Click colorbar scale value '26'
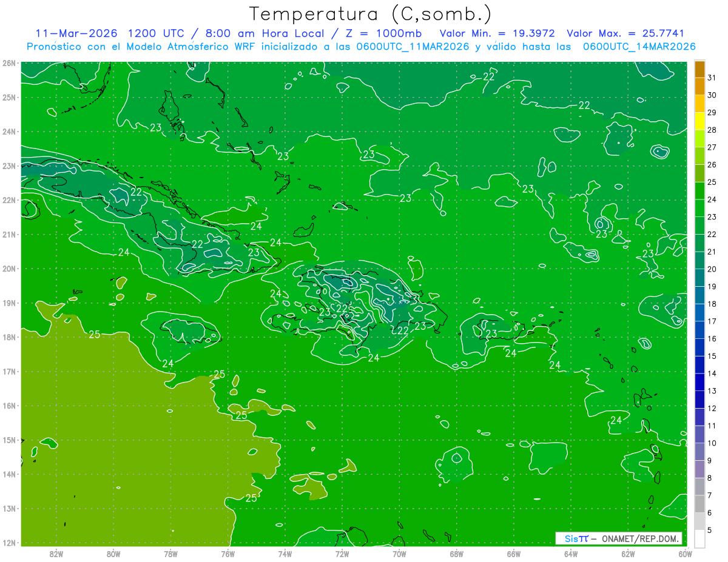728x562 pixels. (x=712, y=164)
